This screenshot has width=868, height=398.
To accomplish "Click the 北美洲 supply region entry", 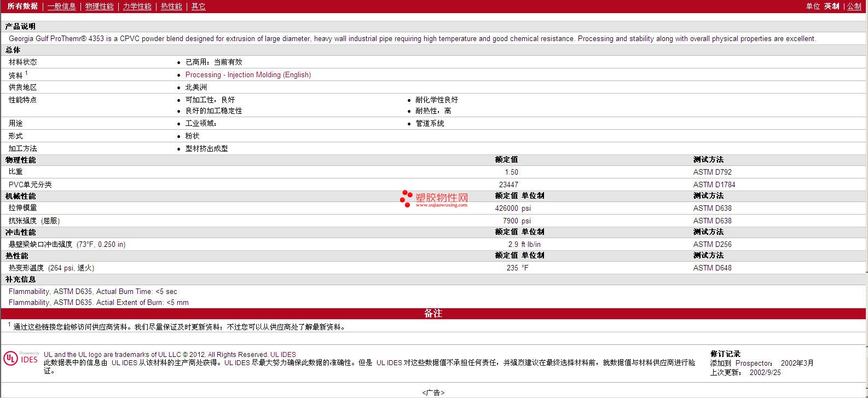I will pyautogui.click(x=196, y=88).
